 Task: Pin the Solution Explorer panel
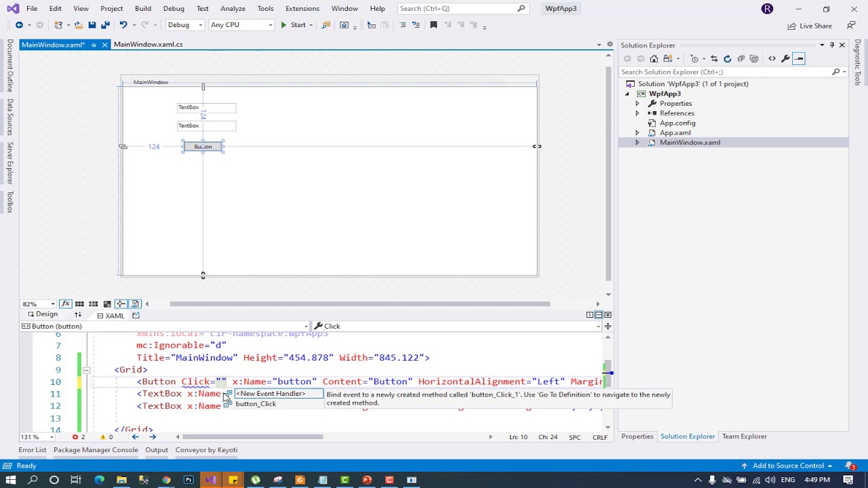(832, 45)
